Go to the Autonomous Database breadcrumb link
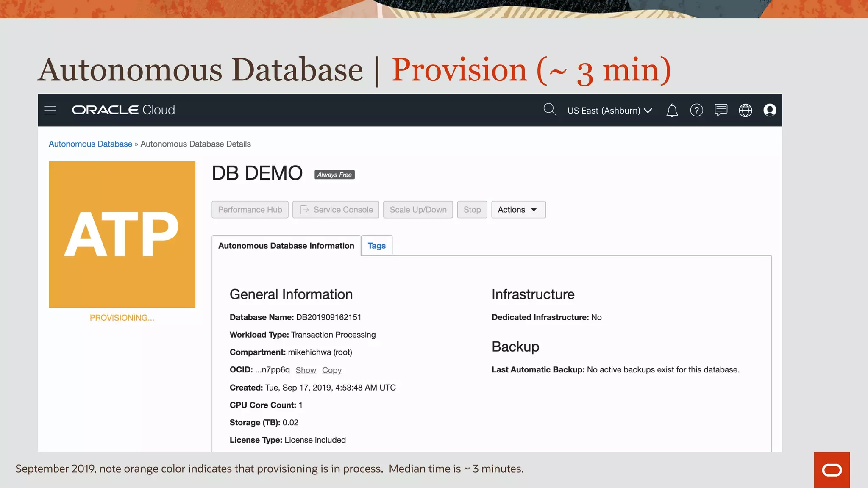Image resolution: width=868 pixels, height=488 pixels. coord(90,144)
